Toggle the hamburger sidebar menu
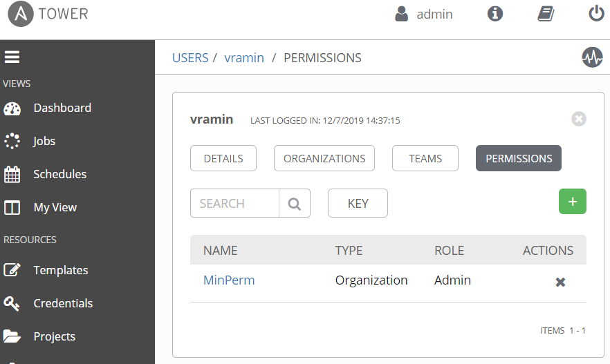 [12, 57]
